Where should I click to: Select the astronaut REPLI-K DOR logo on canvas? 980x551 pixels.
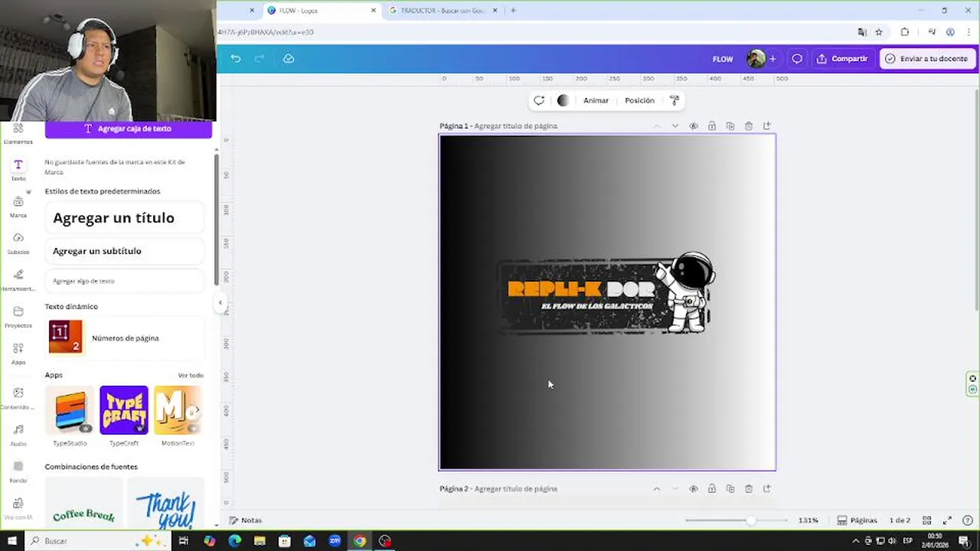[x=606, y=294]
